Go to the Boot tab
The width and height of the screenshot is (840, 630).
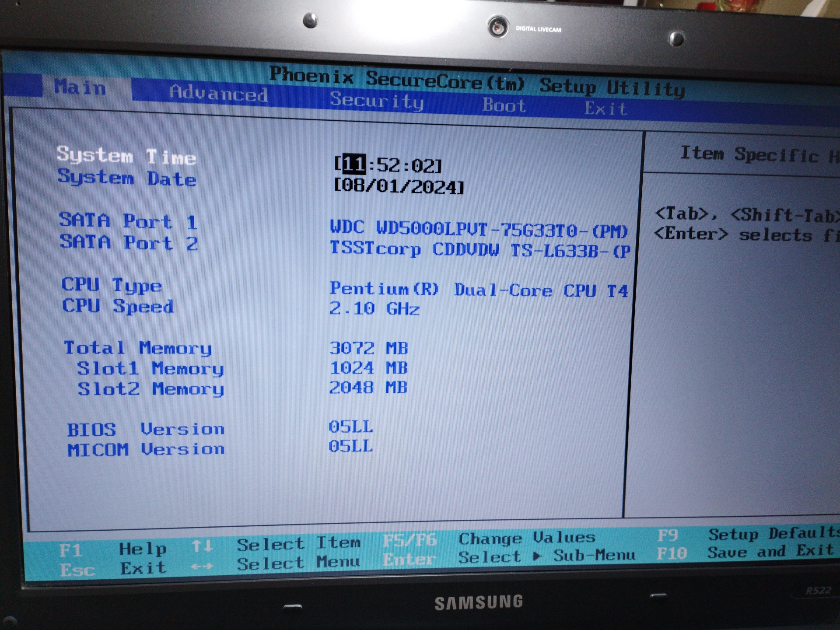click(x=504, y=105)
